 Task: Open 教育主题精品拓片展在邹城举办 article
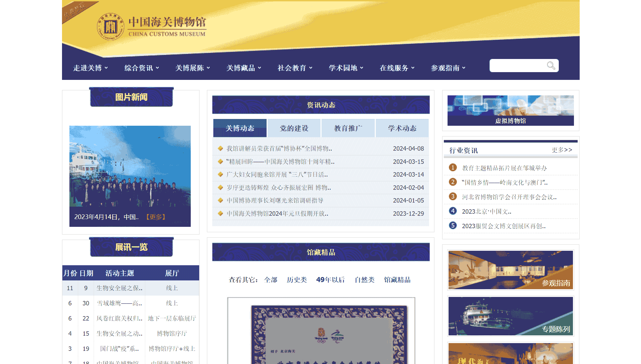tap(504, 168)
